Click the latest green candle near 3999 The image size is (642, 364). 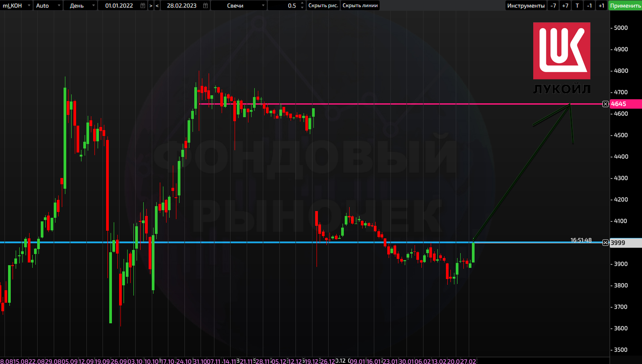(473, 252)
